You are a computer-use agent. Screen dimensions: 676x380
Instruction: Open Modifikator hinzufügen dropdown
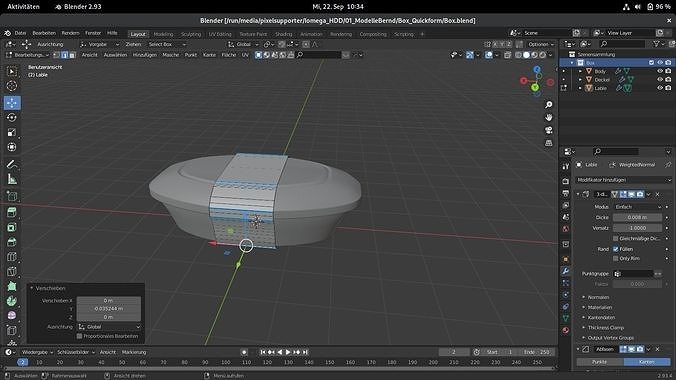point(623,180)
